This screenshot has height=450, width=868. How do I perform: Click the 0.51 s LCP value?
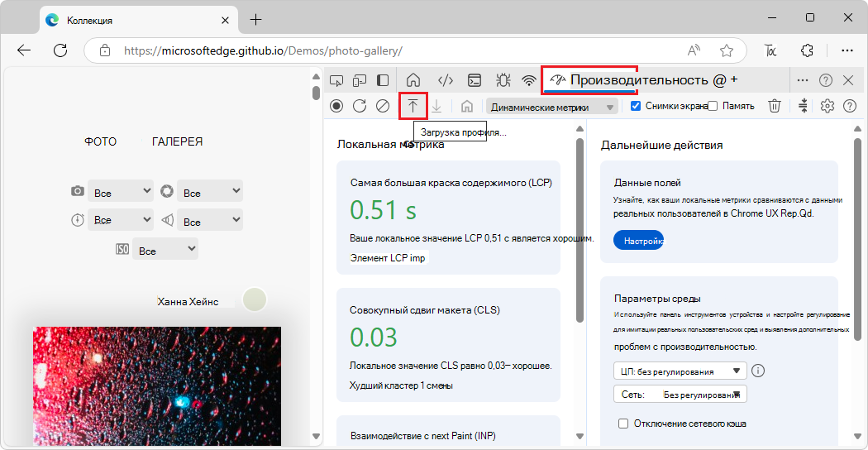tap(383, 210)
